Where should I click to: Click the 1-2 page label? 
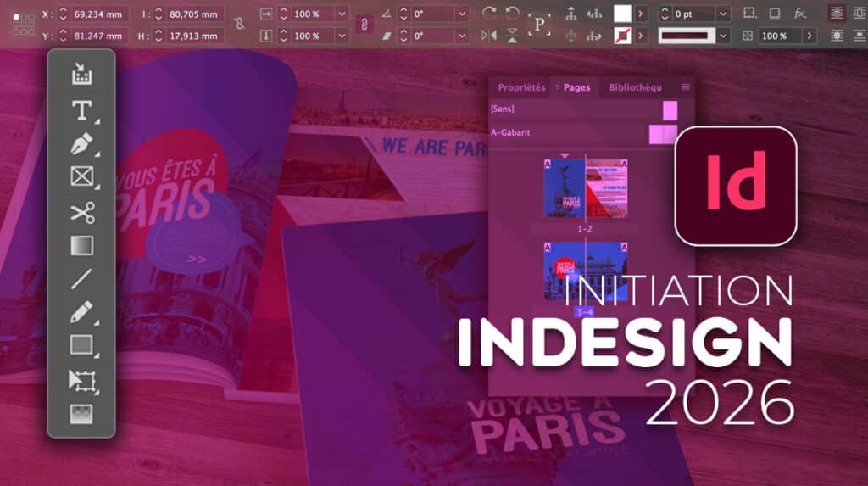[585, 229]
